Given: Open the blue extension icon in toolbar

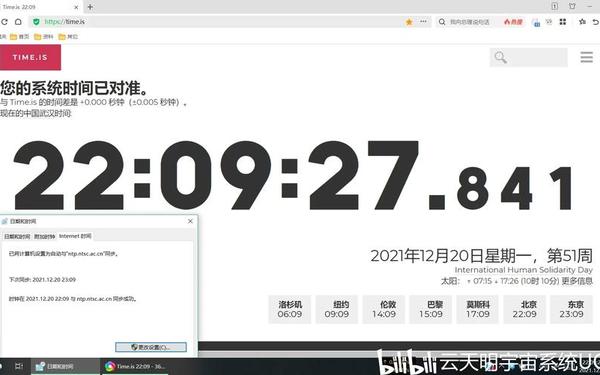Looking at the screenshot, I should coord(536,22).
